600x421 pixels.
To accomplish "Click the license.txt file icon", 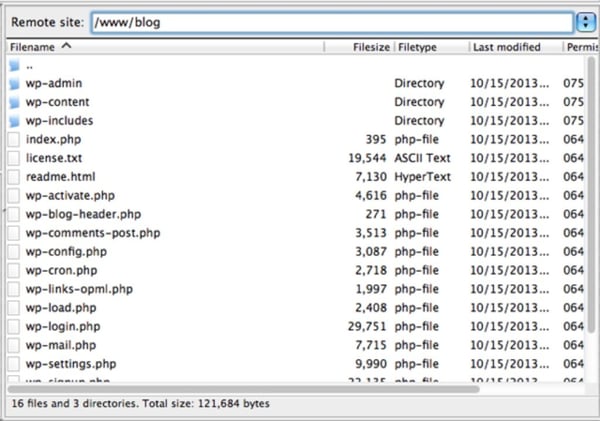I will (x=14, y=158).
